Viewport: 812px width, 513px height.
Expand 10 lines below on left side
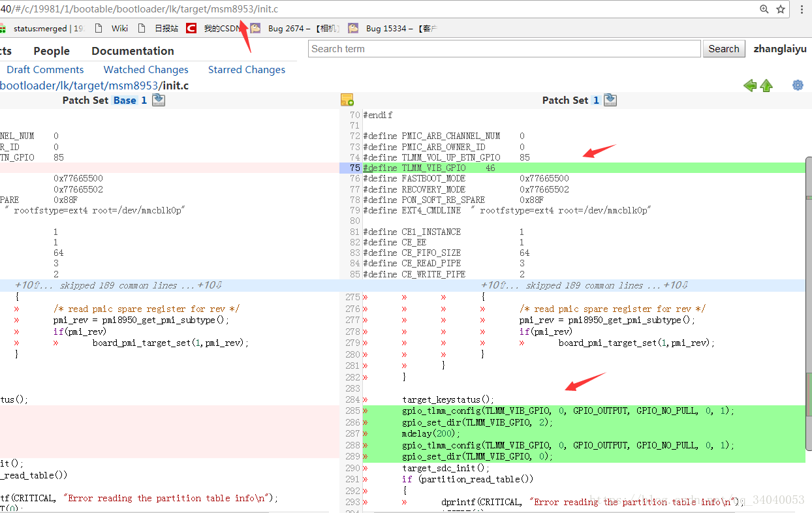[x=211, y=285]
